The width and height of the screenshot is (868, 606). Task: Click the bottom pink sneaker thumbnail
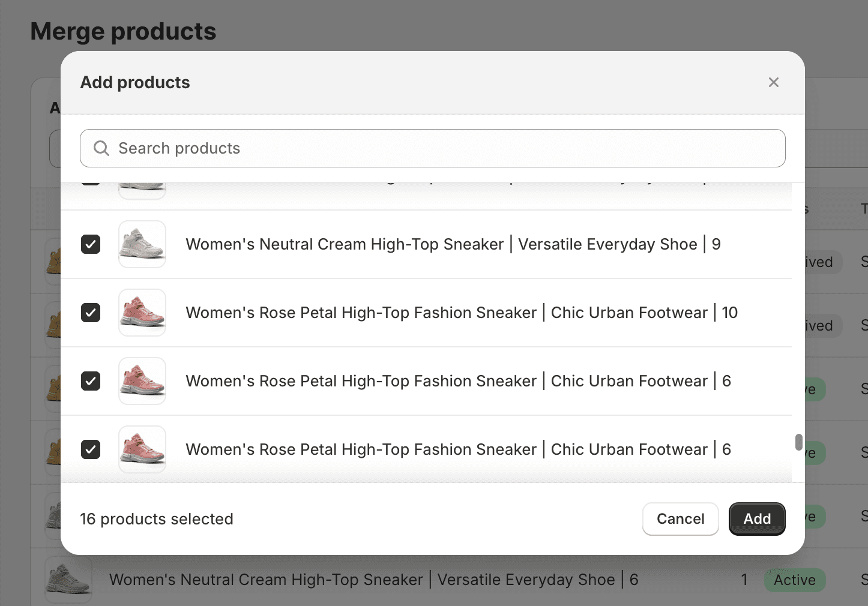coord(142,449)
